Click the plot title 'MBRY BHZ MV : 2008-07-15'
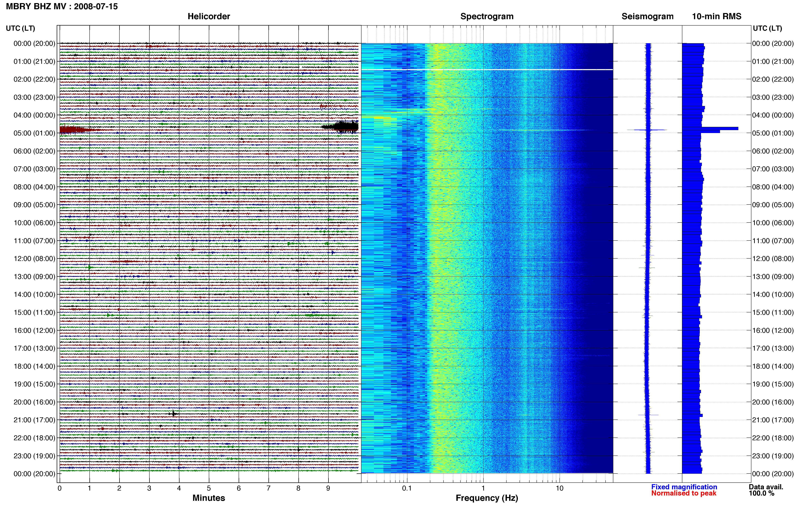Image resolution: width=812 pixels, height=508 pixels. [62, 6]
